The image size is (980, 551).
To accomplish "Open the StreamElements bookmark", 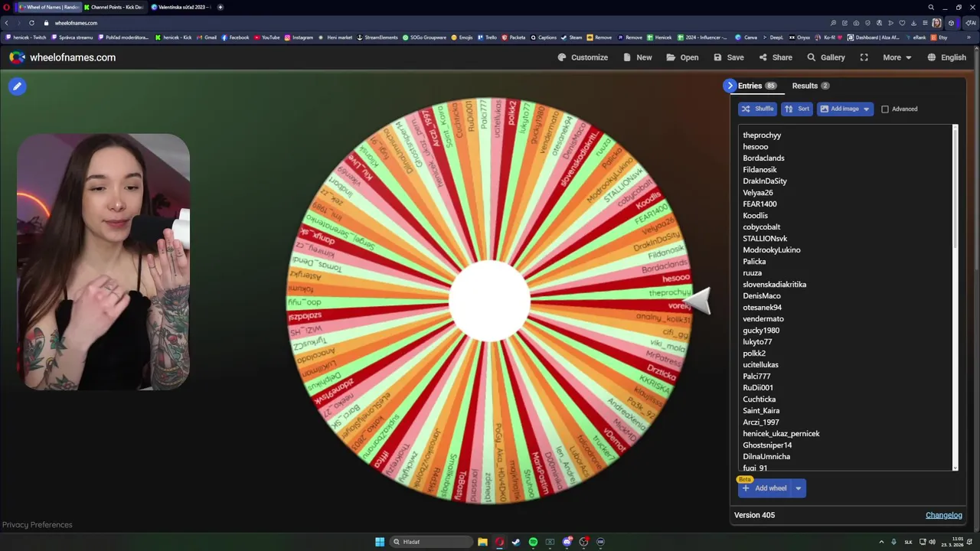I will click(x=377, y=37).
